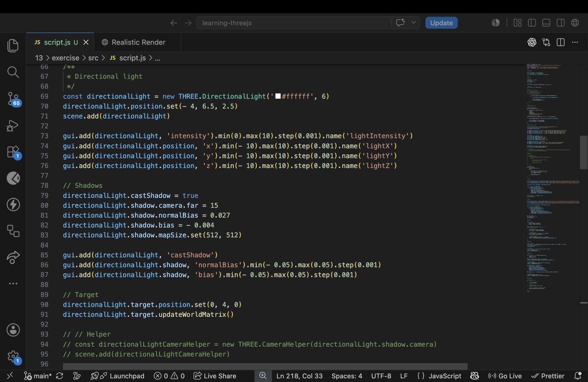Toggle the bottom panel visibility

coord(546,23)
